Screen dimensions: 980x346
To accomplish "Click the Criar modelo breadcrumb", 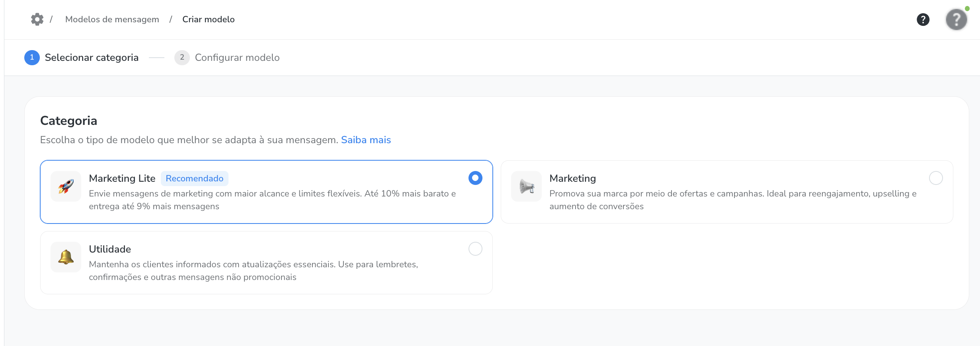I will click(208, 19).
